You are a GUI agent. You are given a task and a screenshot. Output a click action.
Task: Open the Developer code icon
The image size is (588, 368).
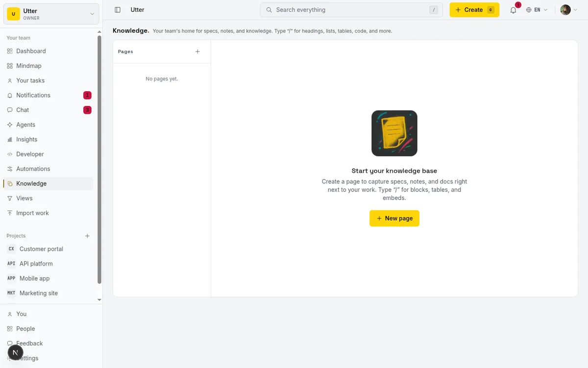pos(10,154)
